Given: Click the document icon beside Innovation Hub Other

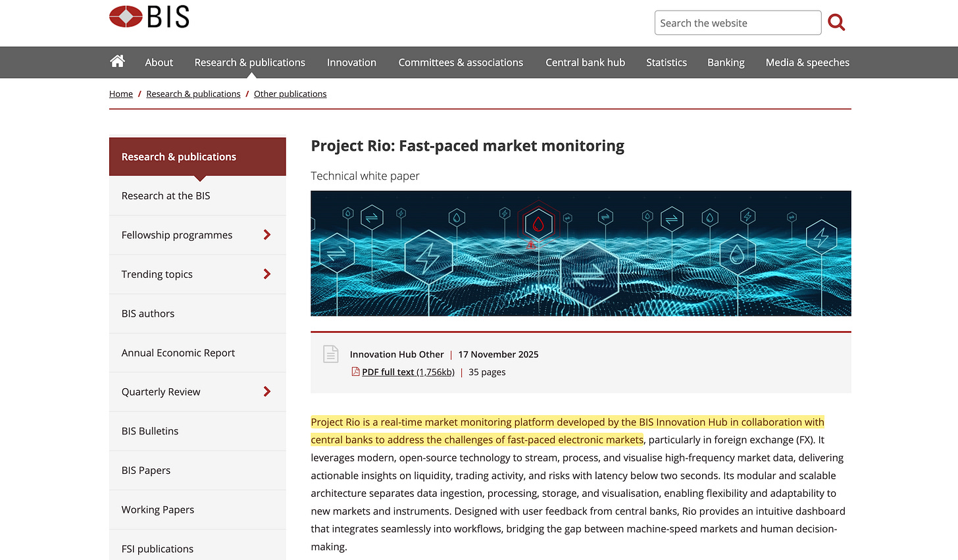Looking at the screenshot, I should pos(331,354).
